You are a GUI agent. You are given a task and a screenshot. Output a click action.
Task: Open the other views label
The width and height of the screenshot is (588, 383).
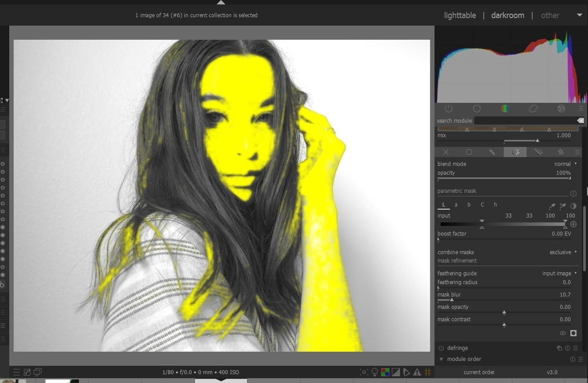point(550,15)
